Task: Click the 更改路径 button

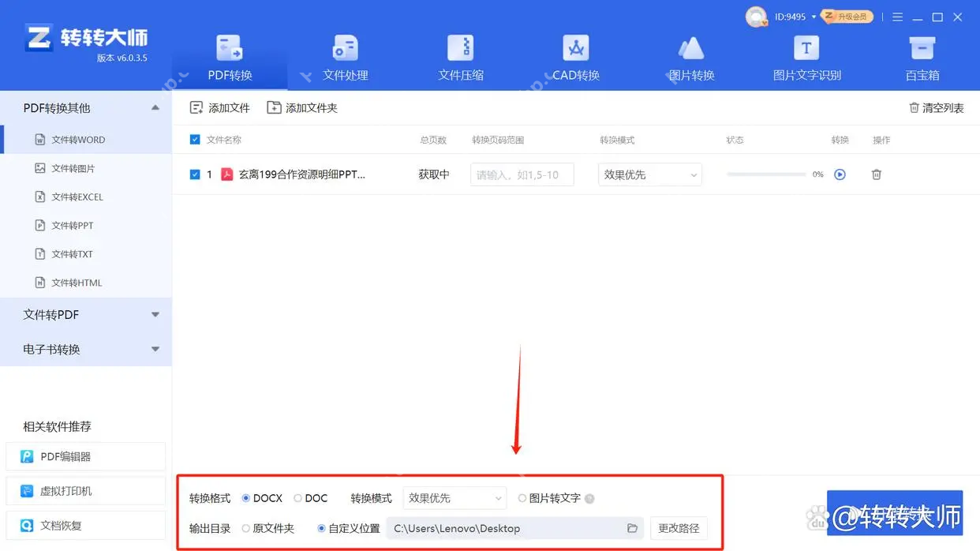Action: point(678,528)
